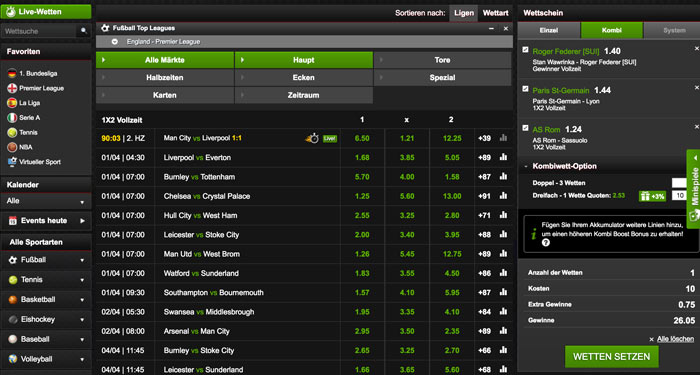
Task: Pick odds 1.58 for Tottenham away win
Action: 452,177
